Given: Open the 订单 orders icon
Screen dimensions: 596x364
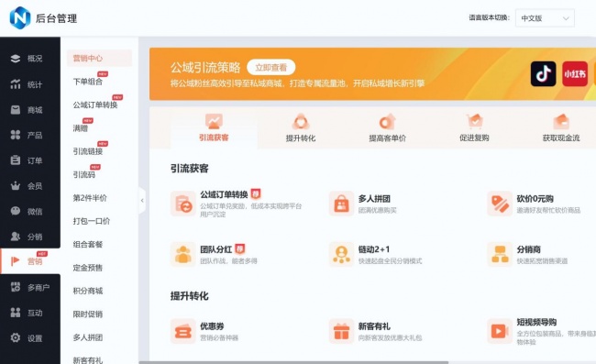Looking at the screenshot, I should point(16,160).
